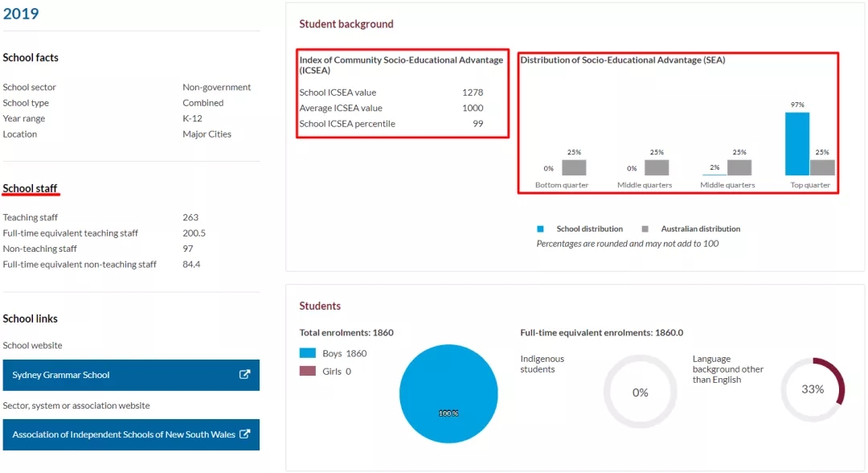Click the School type label

pyautogui.click(x=26, y=102)
